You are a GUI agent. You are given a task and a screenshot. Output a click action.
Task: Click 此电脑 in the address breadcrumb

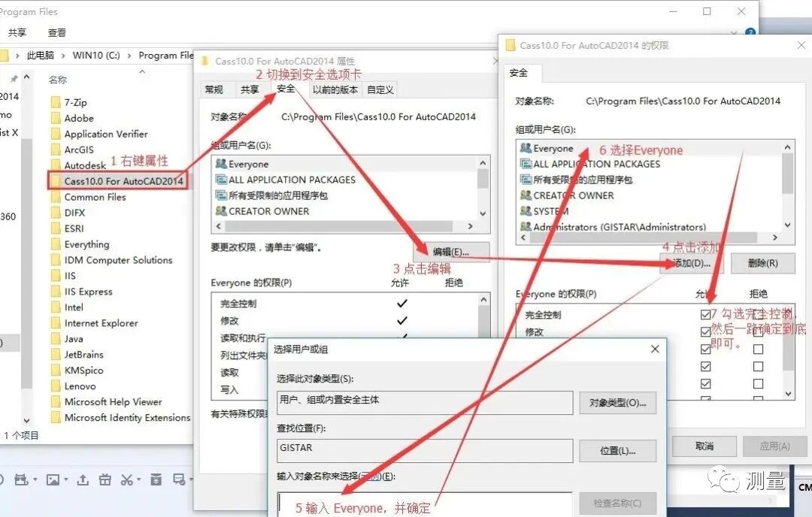pos(41,56)
